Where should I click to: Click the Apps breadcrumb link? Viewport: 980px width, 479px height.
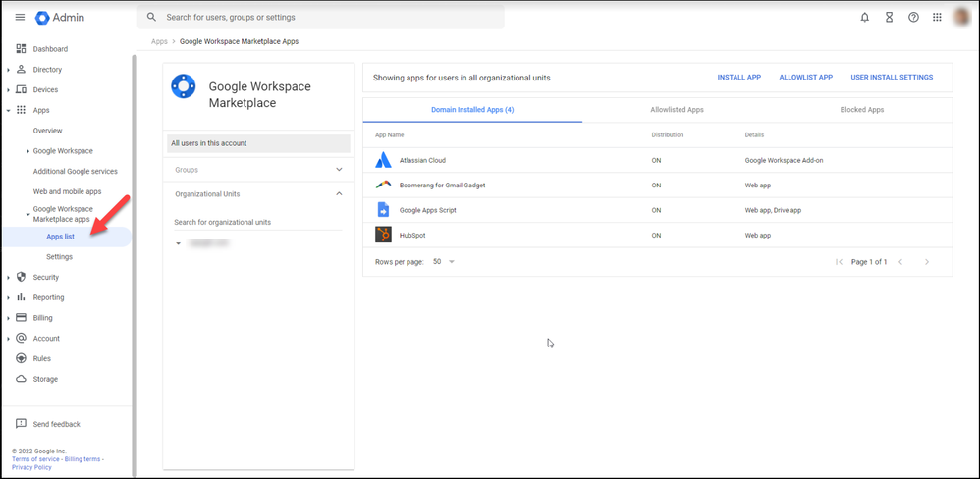pos(159,42)
